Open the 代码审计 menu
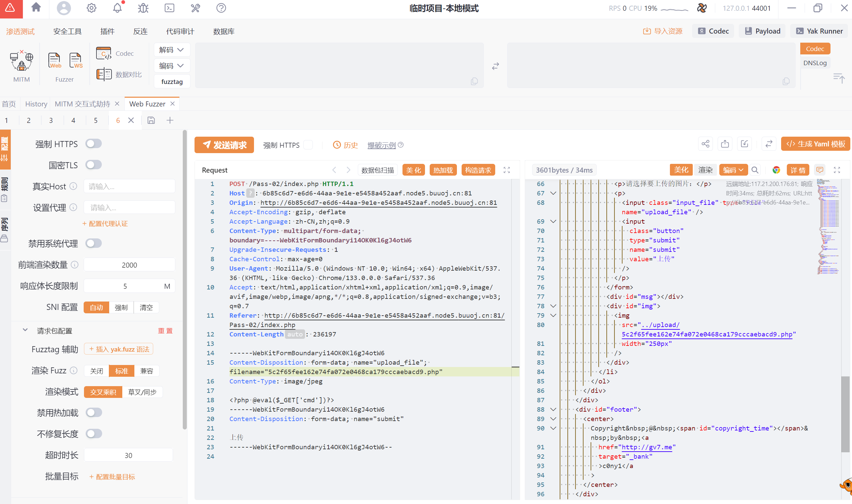Image resolution: width=852 pixels, height=504 pixels. tap(180, 31)
